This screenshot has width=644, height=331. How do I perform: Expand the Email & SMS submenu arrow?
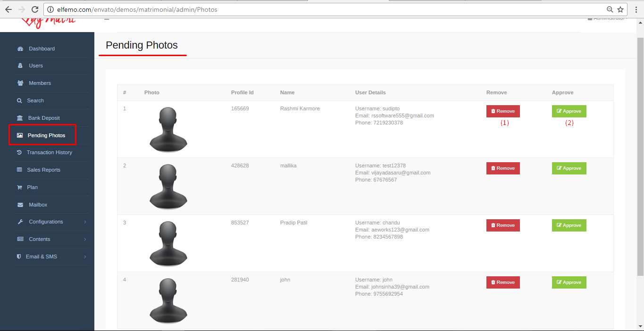coord(85,257)
